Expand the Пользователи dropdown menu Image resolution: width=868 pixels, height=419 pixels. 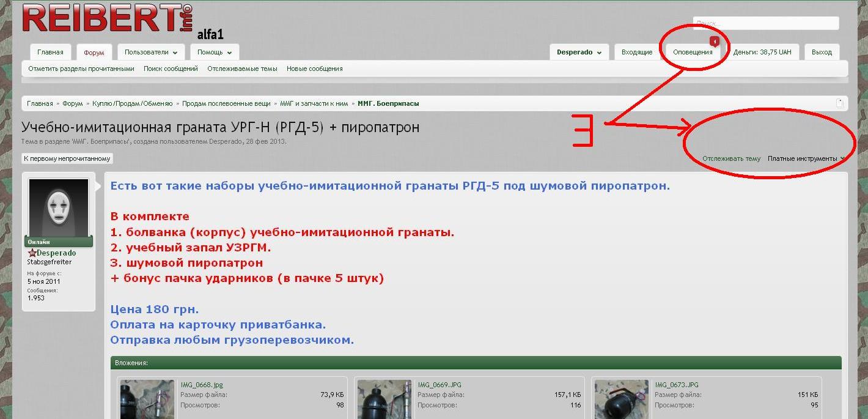pos(151,52)
